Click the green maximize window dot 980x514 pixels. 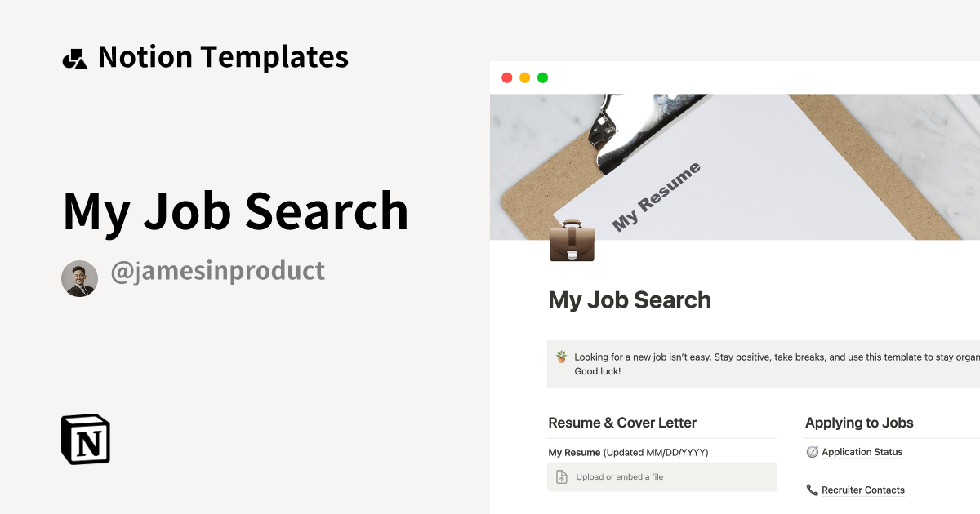543,78
